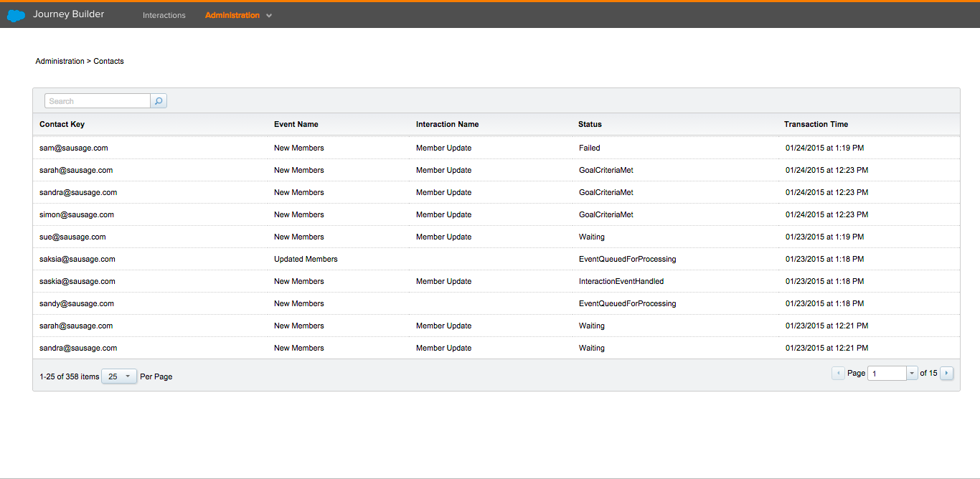Go to next page arrow
The image size is (980, 479).
(x=946, y=373)
